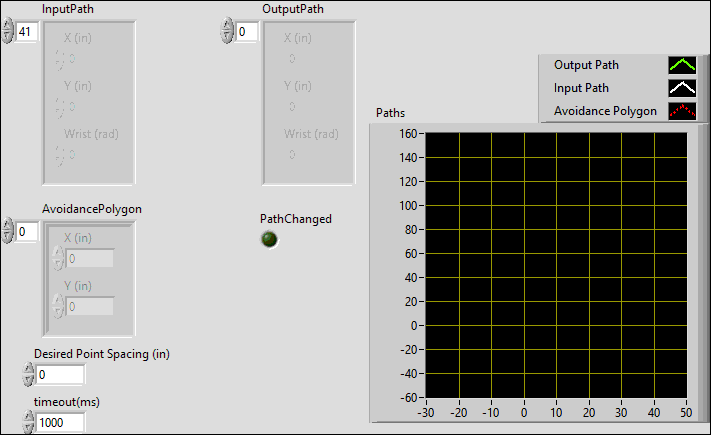711x435 pixels.
Task: Click the red Avoidance Polygon legend swatch
Action: 682,111
